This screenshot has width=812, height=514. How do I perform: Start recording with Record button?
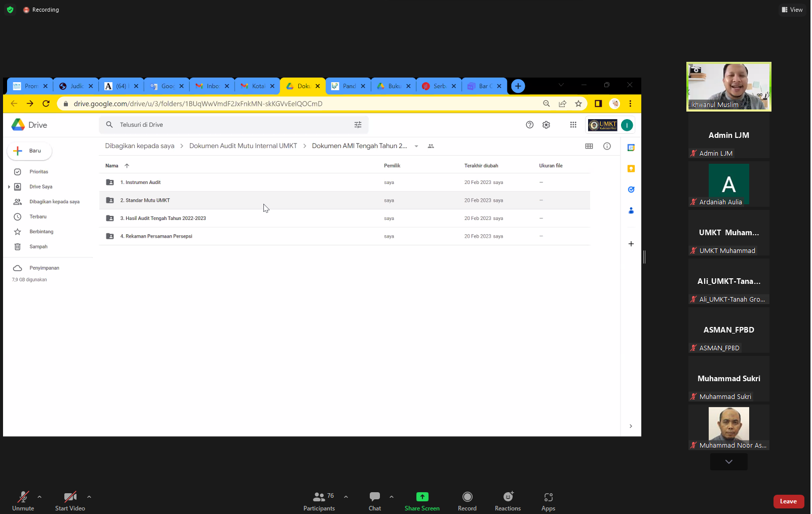467,501
